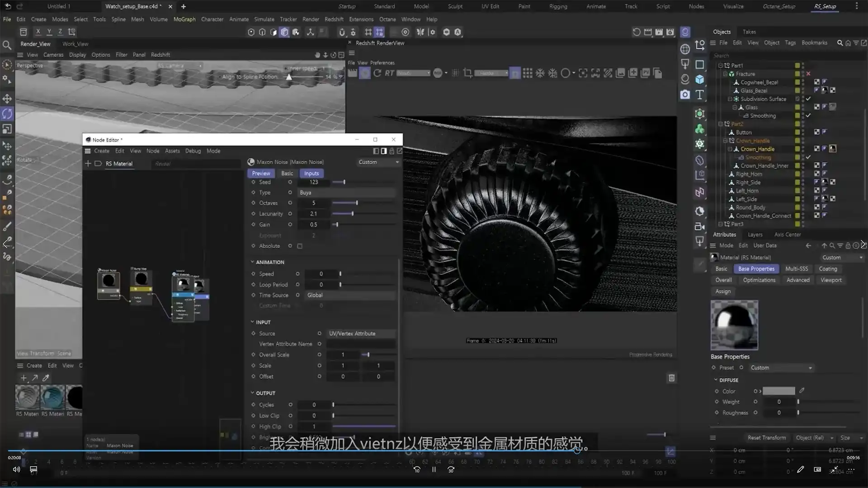This screenshot has height=488, width=868.
Task: Toggle the enable checkmark on Subdivision Surface
Action: coord(808,99)
